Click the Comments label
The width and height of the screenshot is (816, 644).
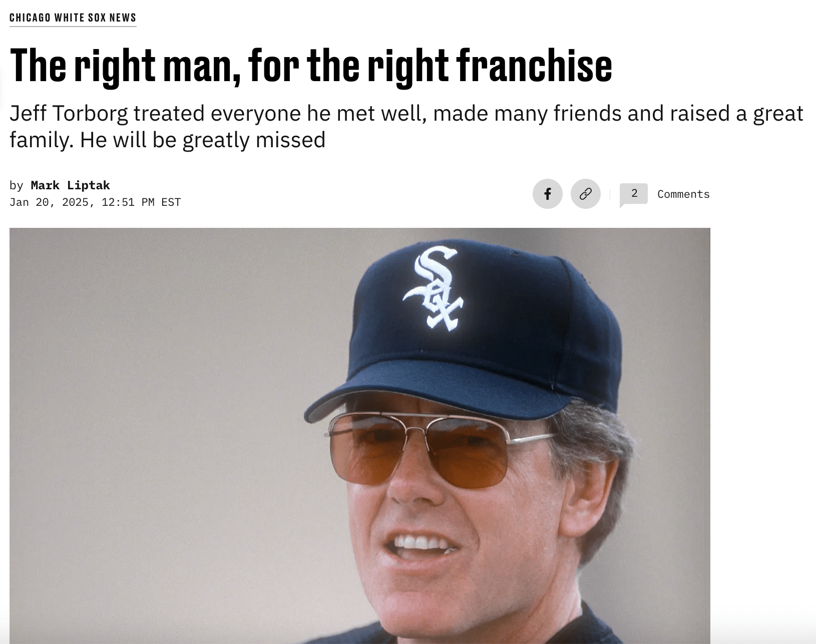coord(683,194)
